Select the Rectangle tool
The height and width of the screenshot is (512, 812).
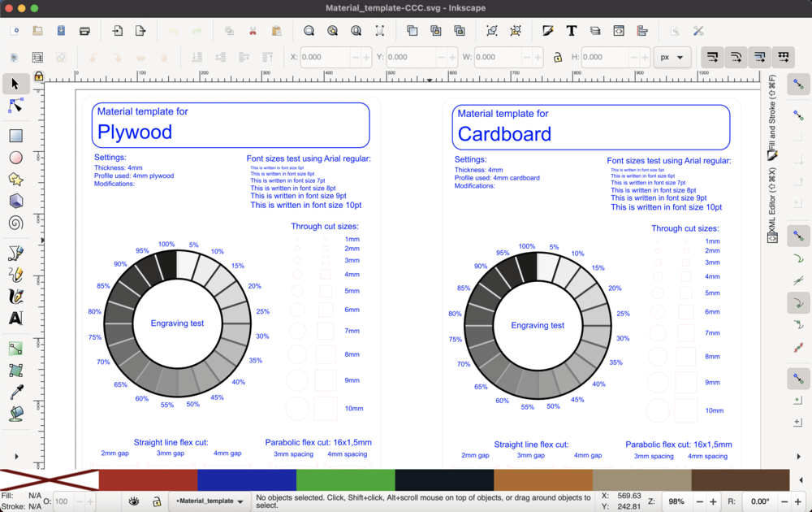pos(15,136)
